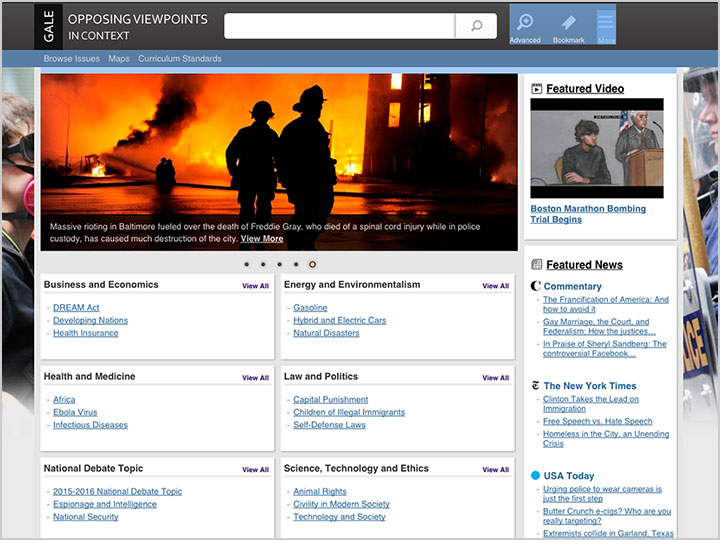Open Animal Rights topic

[320, 491]
